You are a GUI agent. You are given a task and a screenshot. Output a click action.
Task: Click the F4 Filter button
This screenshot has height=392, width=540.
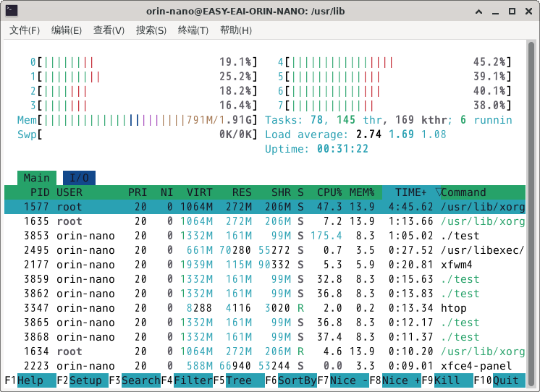(193, 380)
